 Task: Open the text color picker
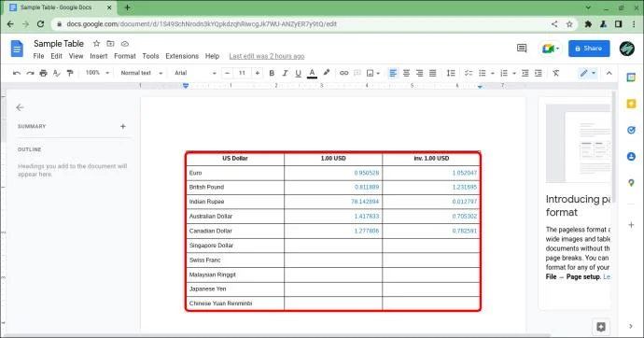click(312, 73)
